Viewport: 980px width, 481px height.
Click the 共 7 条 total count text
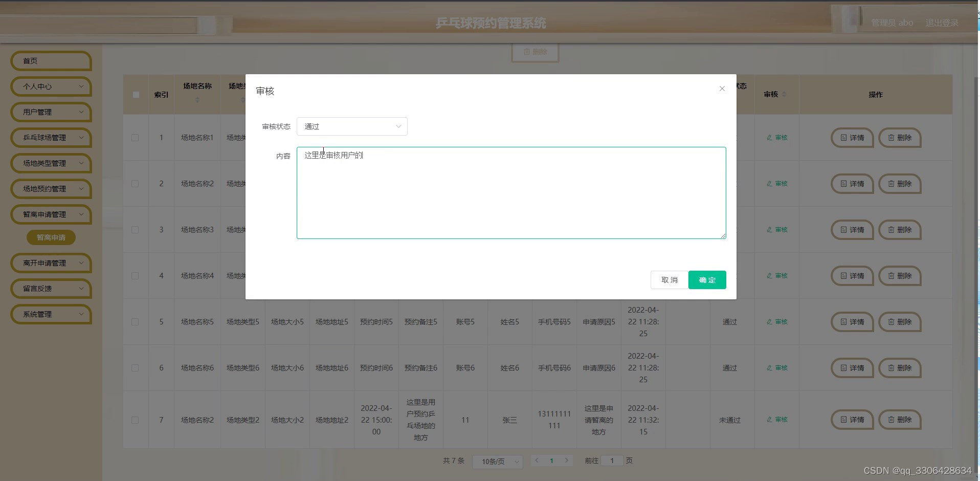click(x=454, y=461)
